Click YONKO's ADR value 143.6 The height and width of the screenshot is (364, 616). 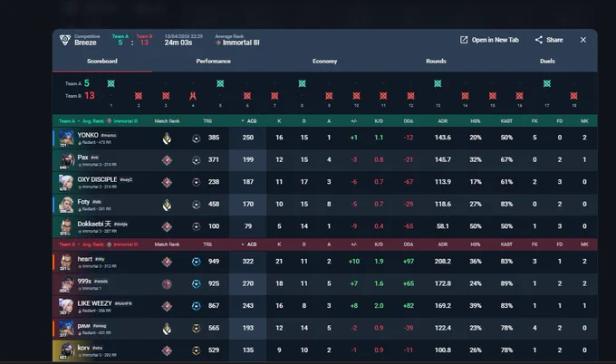click(443, 138)
